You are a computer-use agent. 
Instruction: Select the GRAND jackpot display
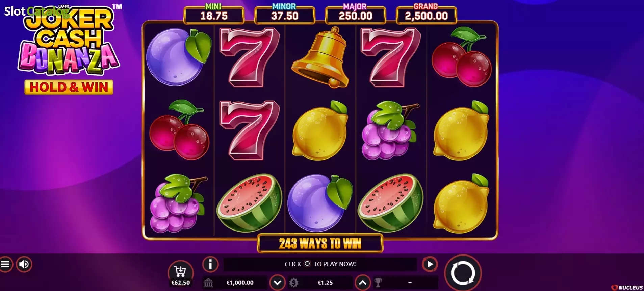tap(426, 14)
